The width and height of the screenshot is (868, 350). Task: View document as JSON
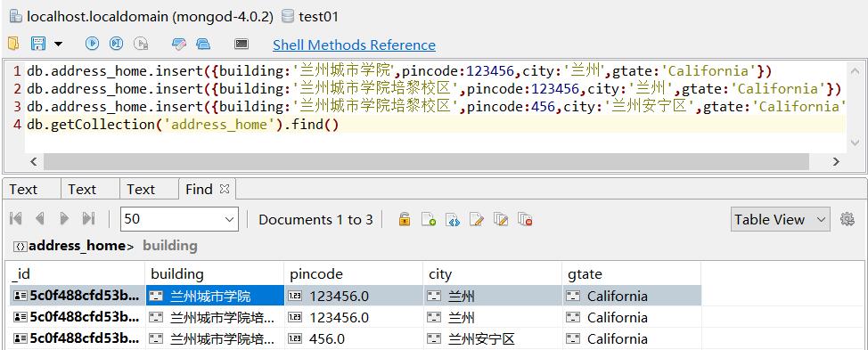pos(453,219)
